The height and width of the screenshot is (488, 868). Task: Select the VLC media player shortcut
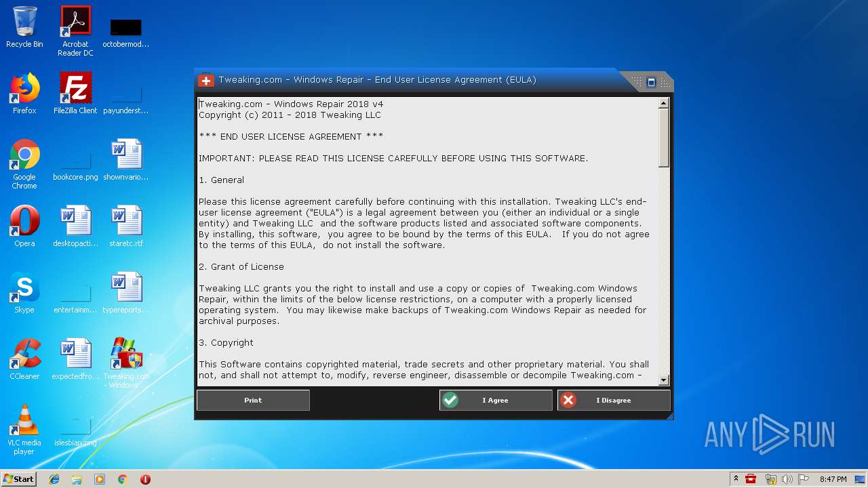pyautogui.click(x=24, y=430)
